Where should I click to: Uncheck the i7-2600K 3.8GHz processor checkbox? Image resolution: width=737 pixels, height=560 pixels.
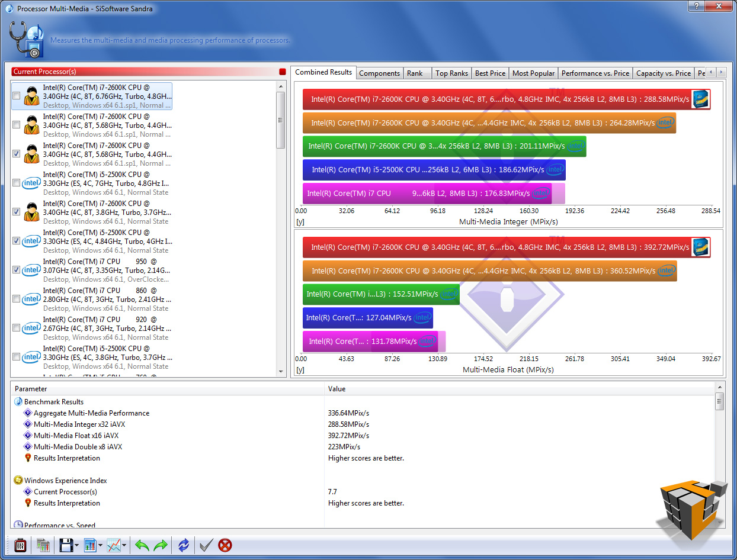(16, 211)
